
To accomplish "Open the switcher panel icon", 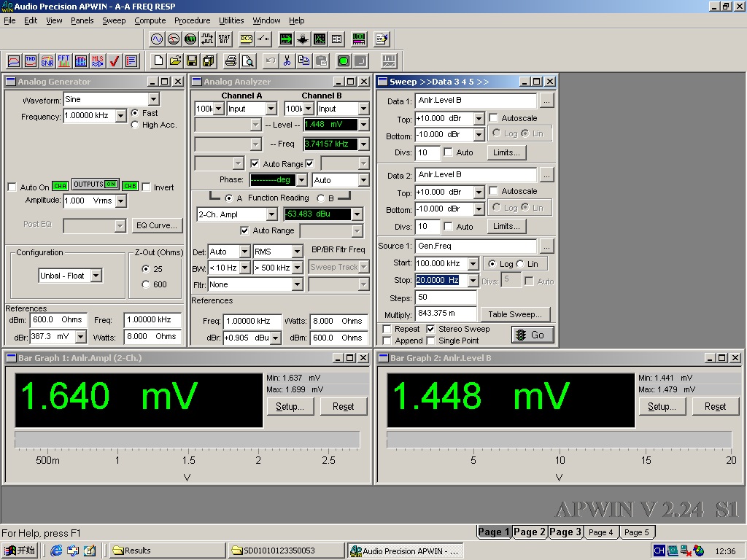I will 263,39.
